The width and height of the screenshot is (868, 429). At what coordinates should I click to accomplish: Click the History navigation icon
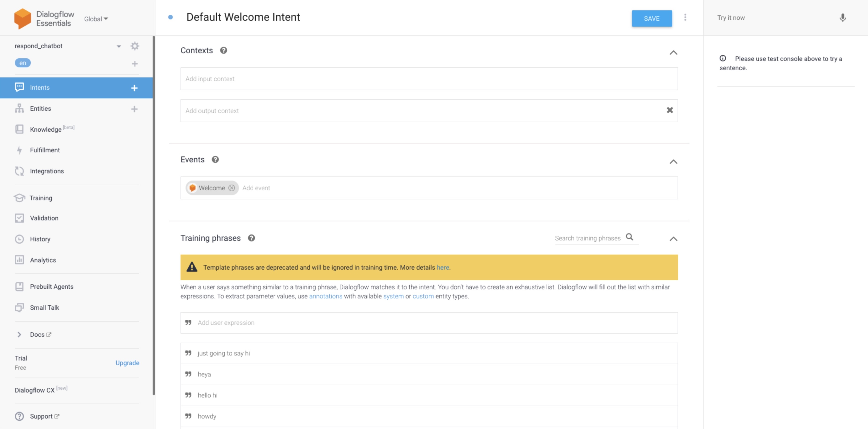pyautogui.click(x=19, y=239)
